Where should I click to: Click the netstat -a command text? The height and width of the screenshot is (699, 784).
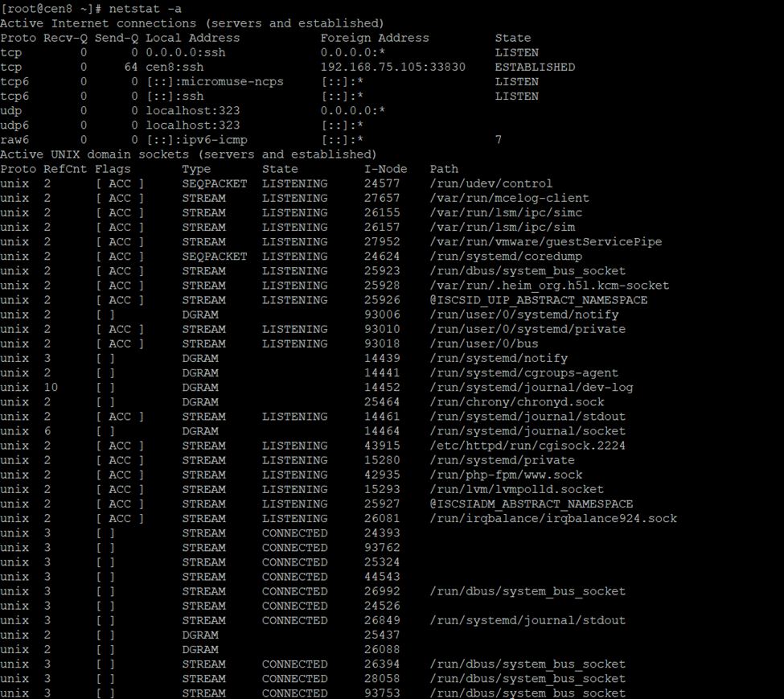[145, 9]
